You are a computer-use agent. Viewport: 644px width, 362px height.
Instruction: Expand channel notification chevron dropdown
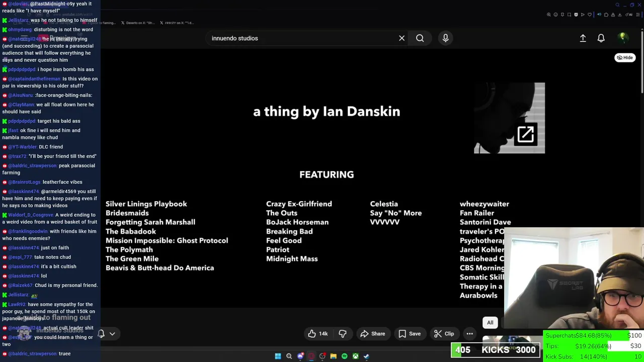pos(112,333)
